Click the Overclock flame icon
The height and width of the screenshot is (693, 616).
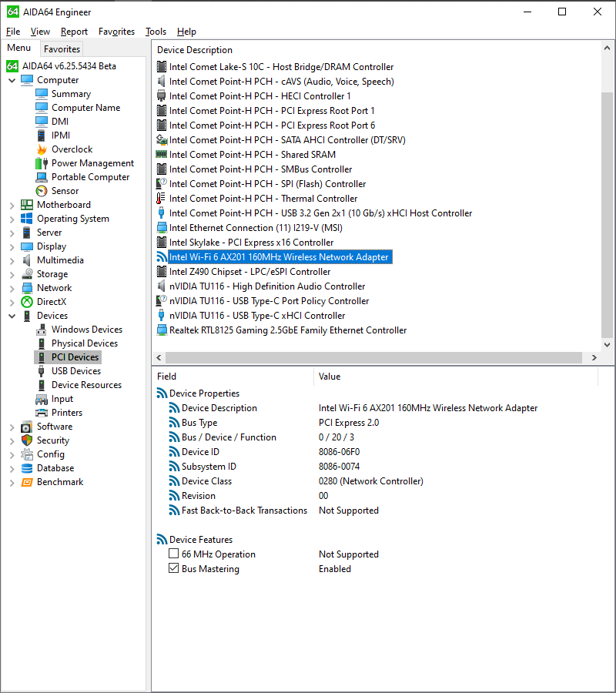tap(42, 149)
